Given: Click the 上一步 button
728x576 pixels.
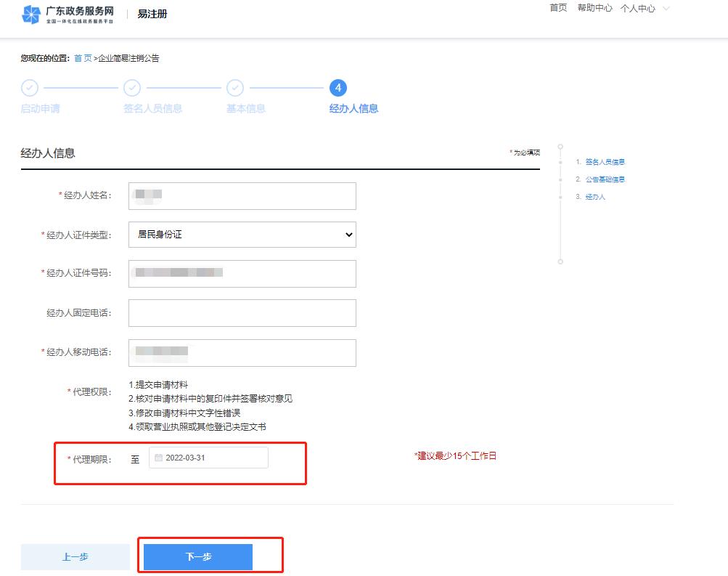Looking at the screenshot, I should click(75, 556).
